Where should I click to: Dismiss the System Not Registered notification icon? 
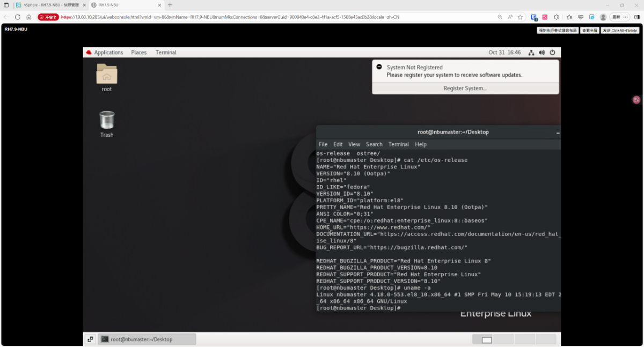[379, 67]
